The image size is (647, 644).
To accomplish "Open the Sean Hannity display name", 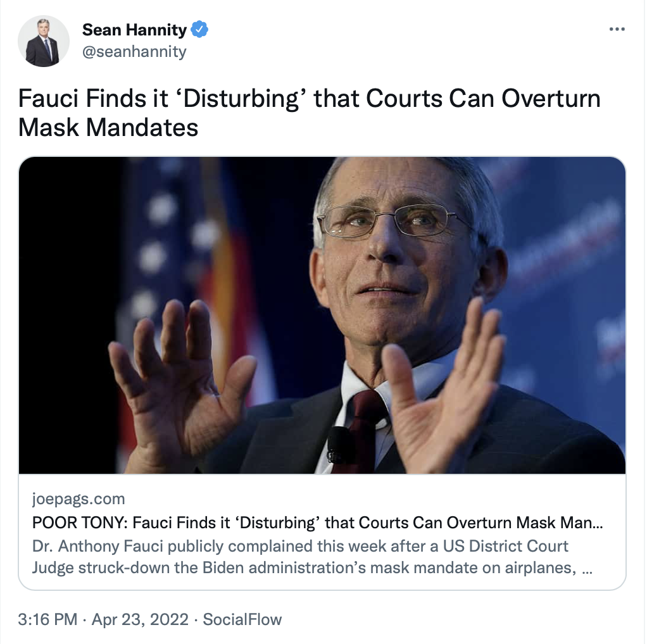I will coord(134,30).
